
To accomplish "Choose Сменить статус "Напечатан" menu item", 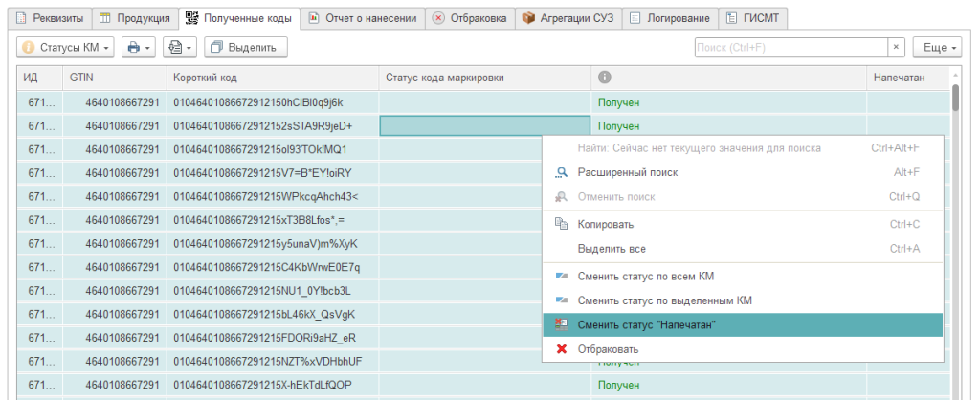I will click(743, 325).
